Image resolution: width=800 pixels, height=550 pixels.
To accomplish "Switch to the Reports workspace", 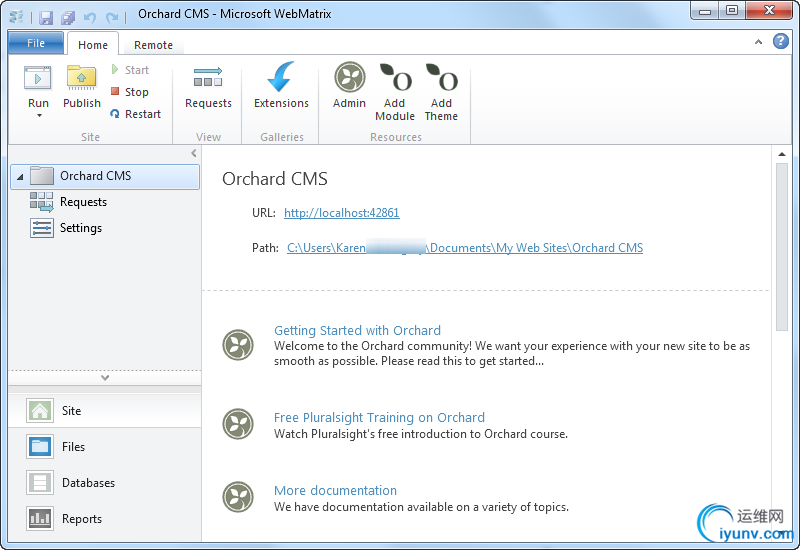I will click(x=105, y=519).
